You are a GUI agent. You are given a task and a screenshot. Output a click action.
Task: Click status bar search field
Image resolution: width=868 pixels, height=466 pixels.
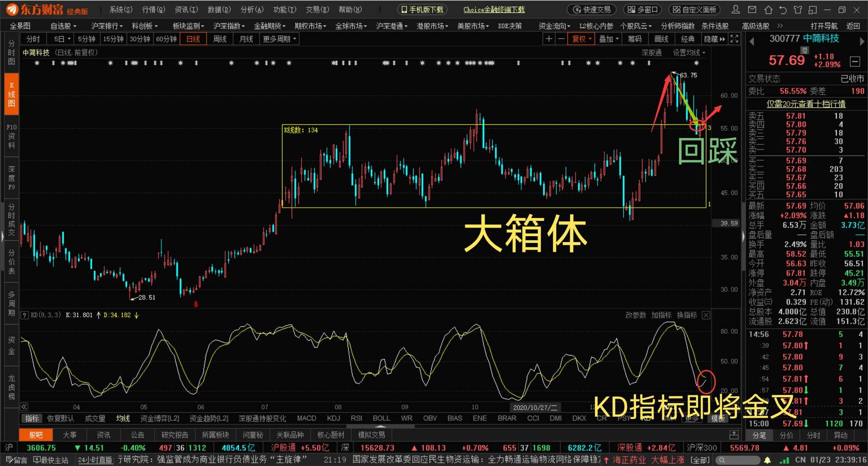737,460
